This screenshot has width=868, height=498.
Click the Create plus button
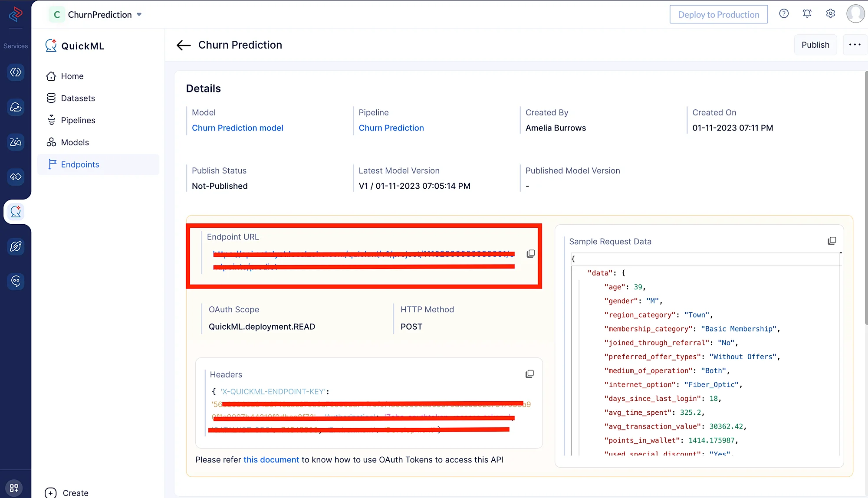(x=51, y=493)
